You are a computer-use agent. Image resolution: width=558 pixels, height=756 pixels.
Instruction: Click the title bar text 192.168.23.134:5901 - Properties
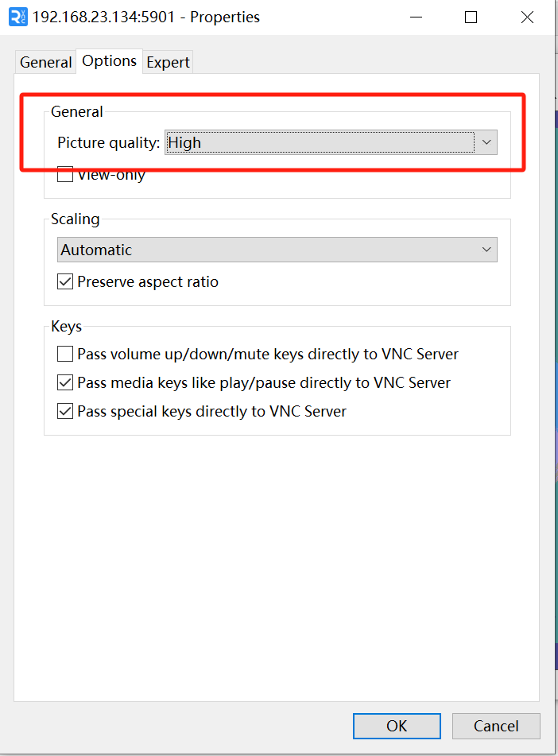click(x=146, y=17)
